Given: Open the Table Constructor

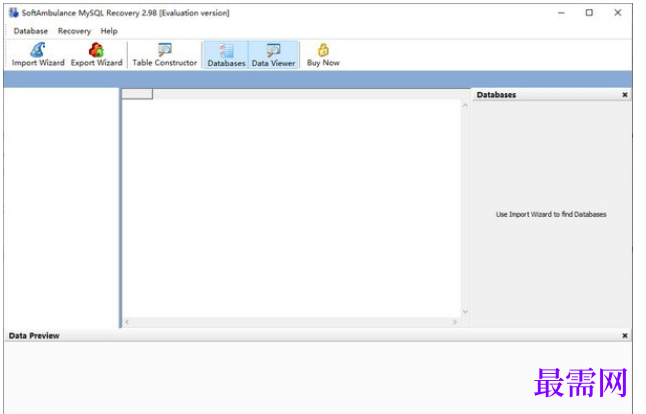Looking at the screenshot, I should click(164, 55).
